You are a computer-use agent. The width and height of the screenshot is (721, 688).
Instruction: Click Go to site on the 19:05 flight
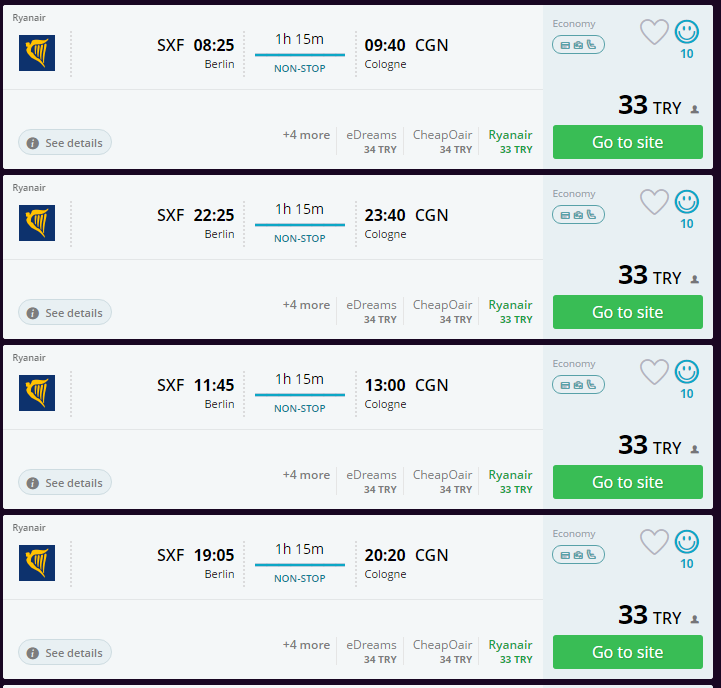[x=627, y=652]
